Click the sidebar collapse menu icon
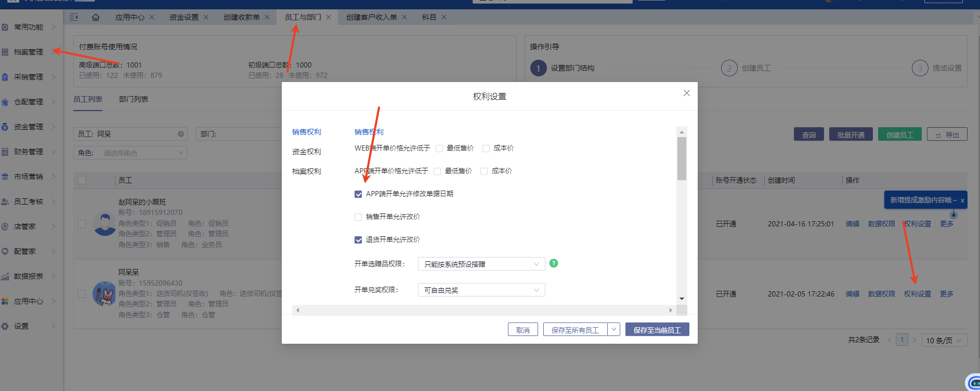The height and width of the screenshot is (391, 980). pos(74,17)
